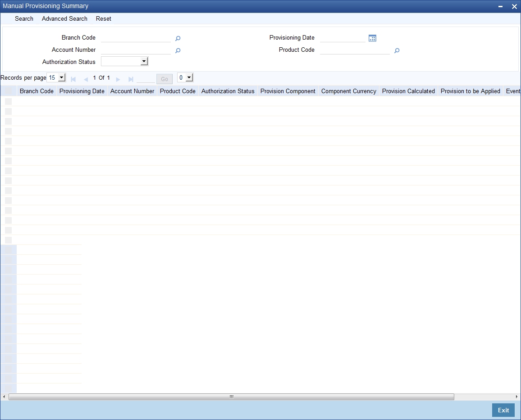Tick the third row checkbox in results table
Image resolution: width=521 pixels, height=420 pixels.
click(8, 122)
